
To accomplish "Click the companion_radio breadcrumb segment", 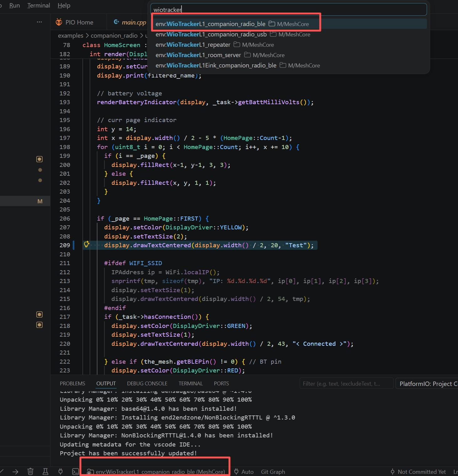I will (x=114, y=36).
